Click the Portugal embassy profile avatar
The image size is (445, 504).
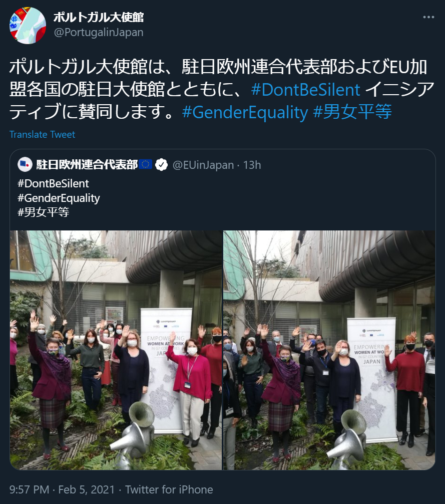[28, 26]
